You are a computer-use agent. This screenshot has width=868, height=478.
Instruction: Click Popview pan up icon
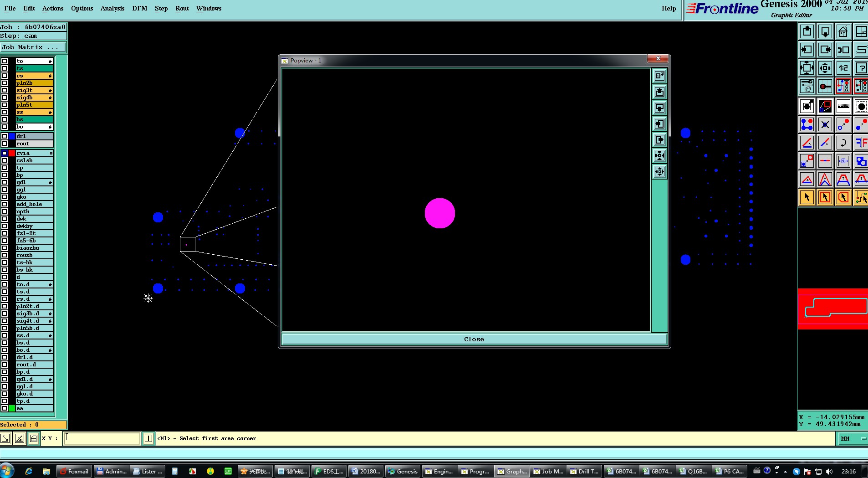[x=659, y=92]
